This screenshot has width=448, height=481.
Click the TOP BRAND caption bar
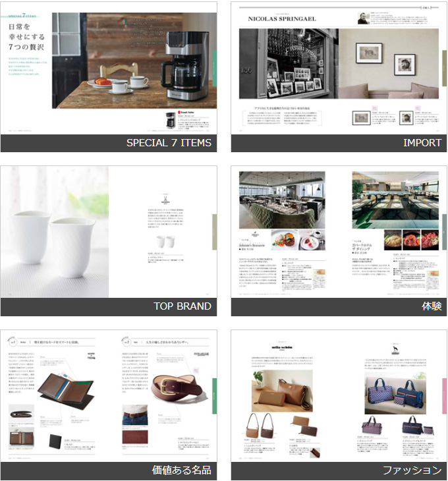(109, 307)
